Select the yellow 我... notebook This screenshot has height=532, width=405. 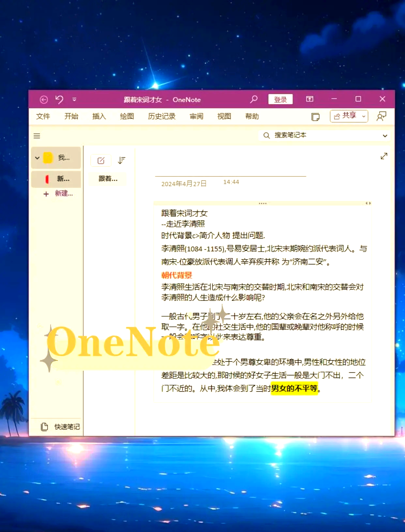pos(56,158)
